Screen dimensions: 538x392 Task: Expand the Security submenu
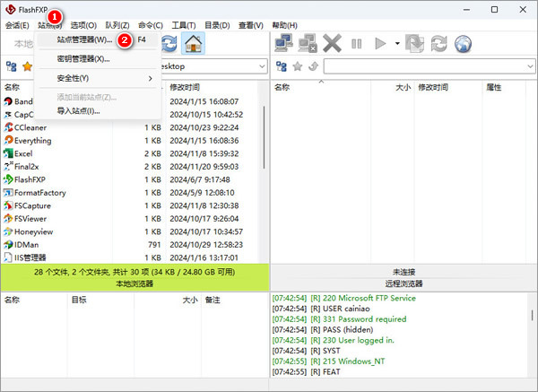(x=99, y=78)
